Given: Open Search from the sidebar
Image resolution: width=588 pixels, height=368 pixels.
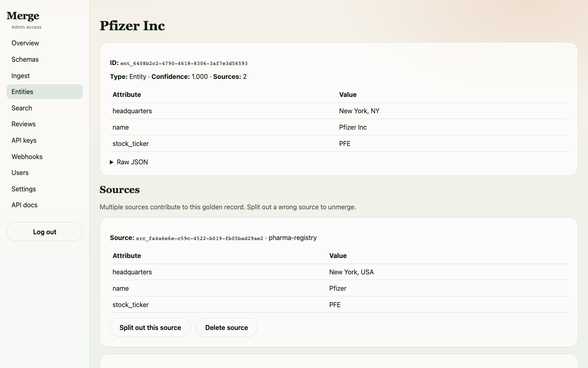Looking at the screenshot, I should click(45, 108).
